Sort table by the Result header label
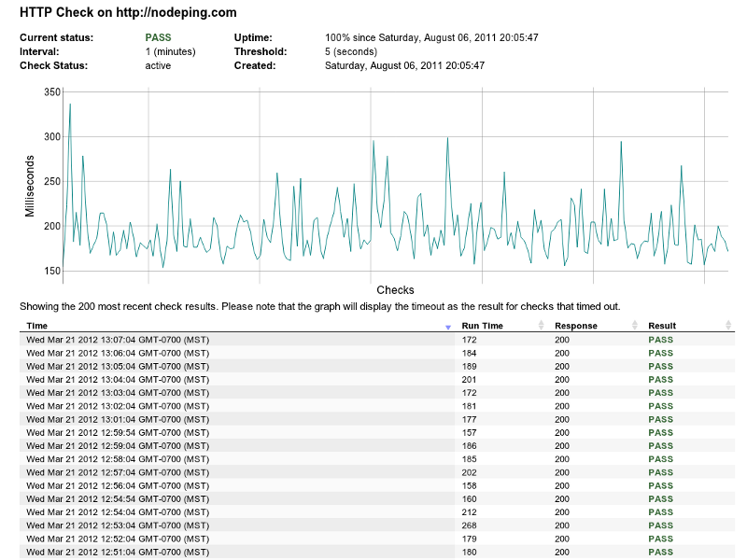The width and height of the screenshot is (747, 560). point(662,326)
